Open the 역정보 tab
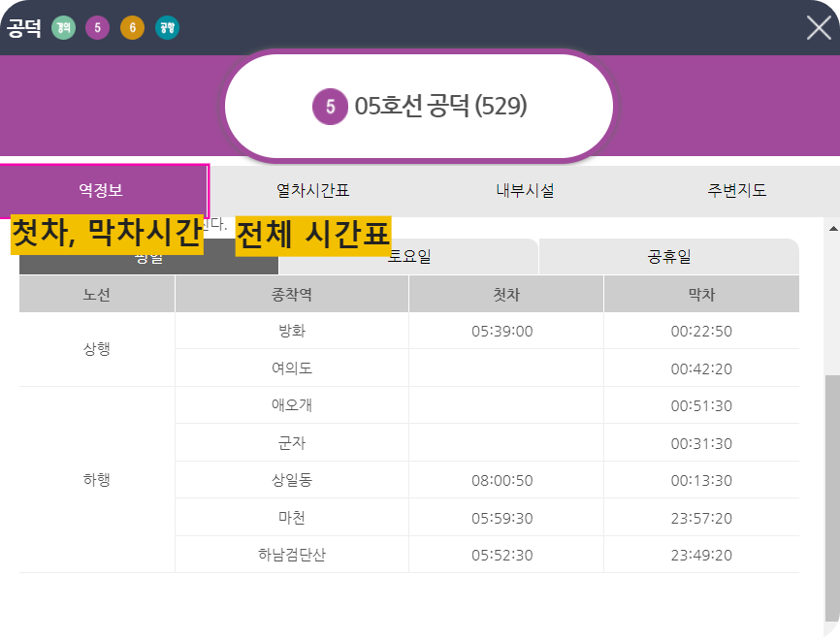840x640 pixels. pyautogui.click(x=104, y=191)
